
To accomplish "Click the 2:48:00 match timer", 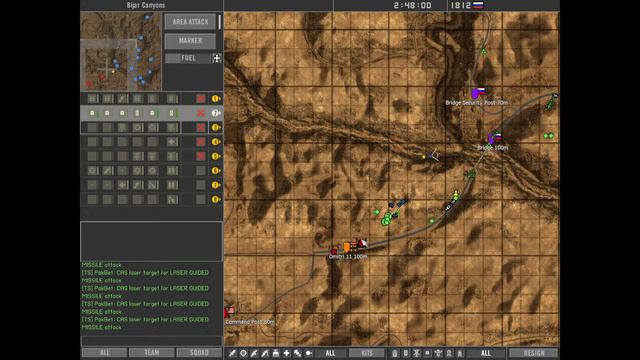I will pyautogui.click(x=412, y=5).
